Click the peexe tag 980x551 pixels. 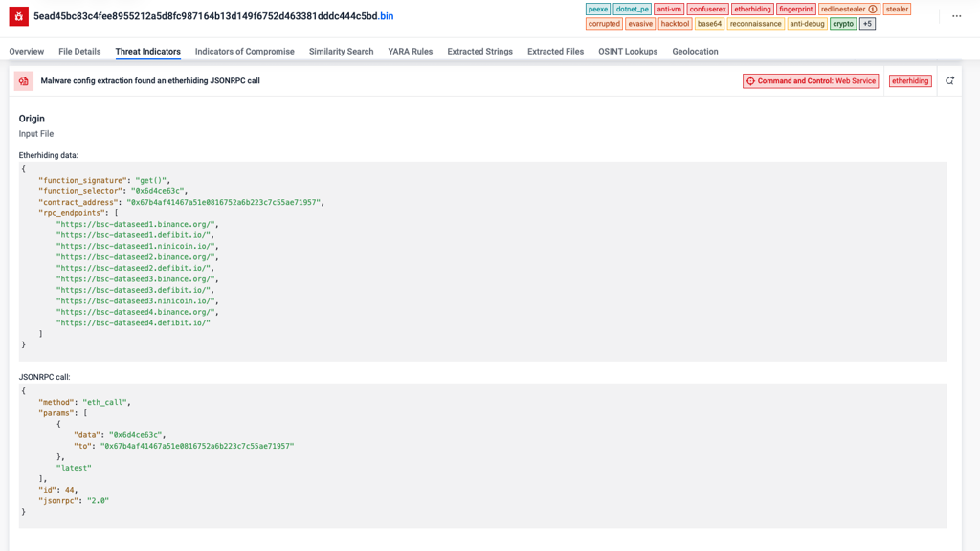point(598,10)
